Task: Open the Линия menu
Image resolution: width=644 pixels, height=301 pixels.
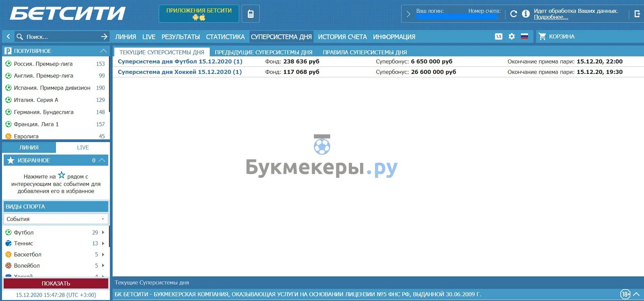Action: click(126, 37)
